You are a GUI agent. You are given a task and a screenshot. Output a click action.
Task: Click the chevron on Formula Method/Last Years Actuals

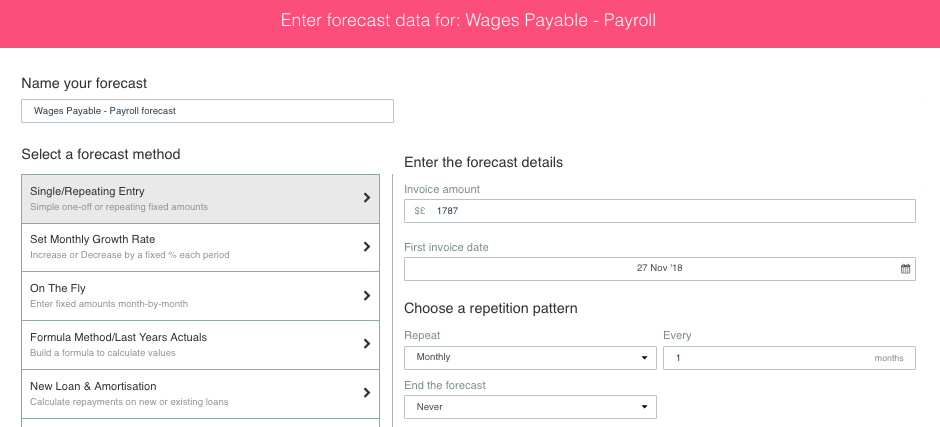coord(367,344)
